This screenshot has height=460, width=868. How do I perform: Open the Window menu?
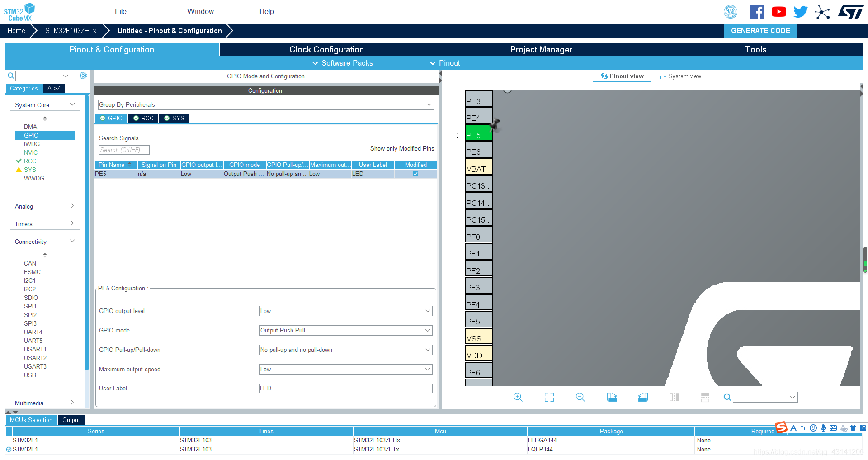(200, 11)
